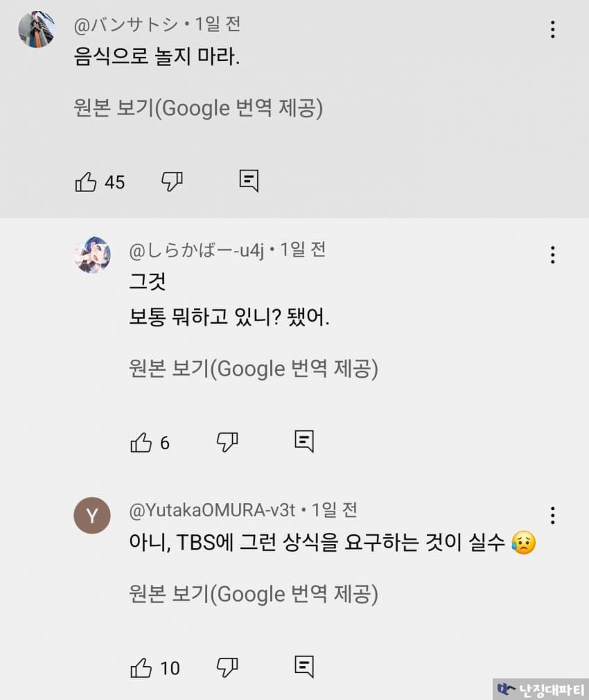Open the @バンサトシ channel via the username

tap(129, 24)
